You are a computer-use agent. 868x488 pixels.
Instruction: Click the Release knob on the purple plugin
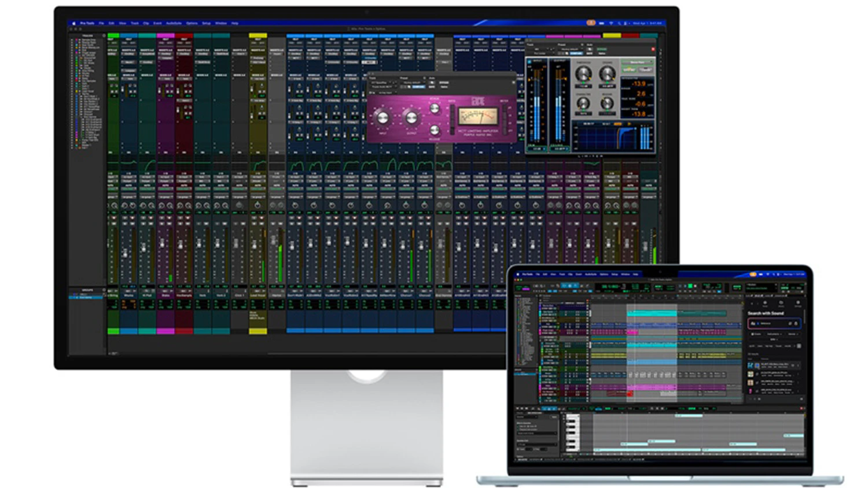click(x=435, y=130)
